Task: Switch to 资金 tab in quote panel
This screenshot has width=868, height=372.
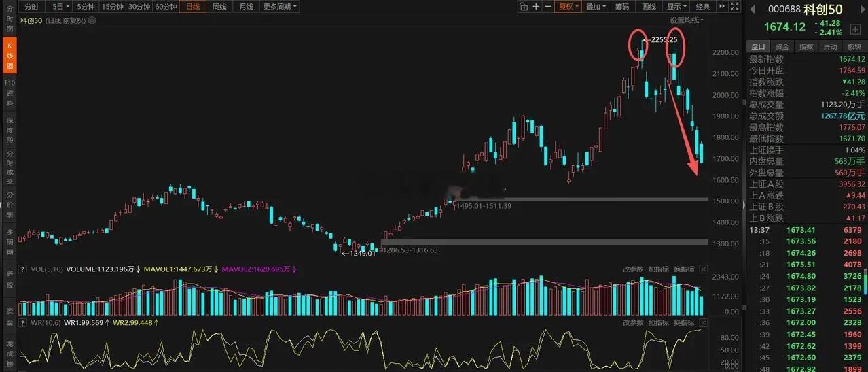Action: coord(782,46)
